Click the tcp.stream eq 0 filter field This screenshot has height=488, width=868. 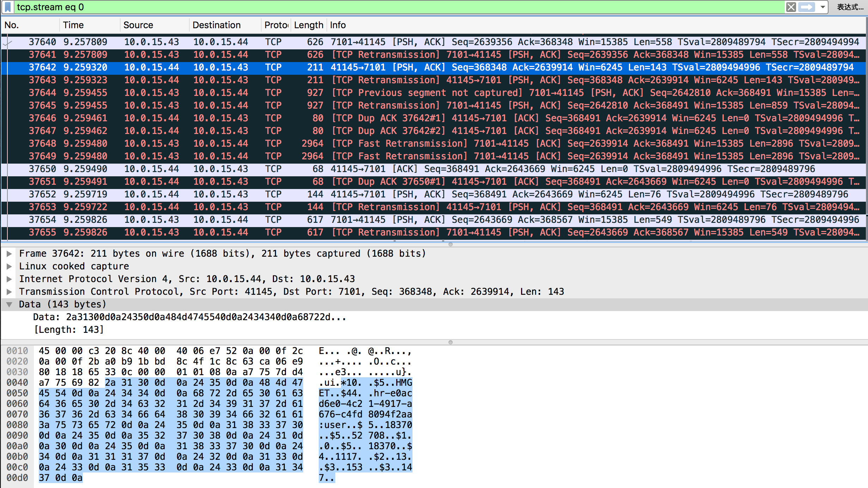tap(388, 7)
